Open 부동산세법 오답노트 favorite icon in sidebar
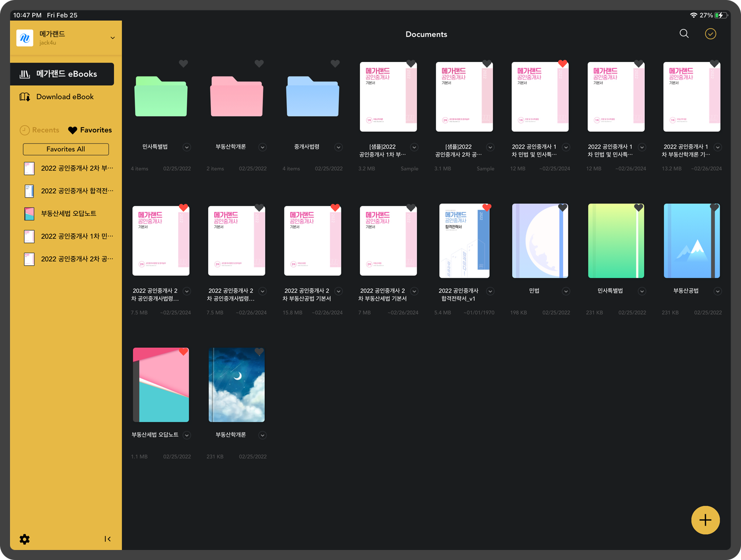 tap(30, 214)
